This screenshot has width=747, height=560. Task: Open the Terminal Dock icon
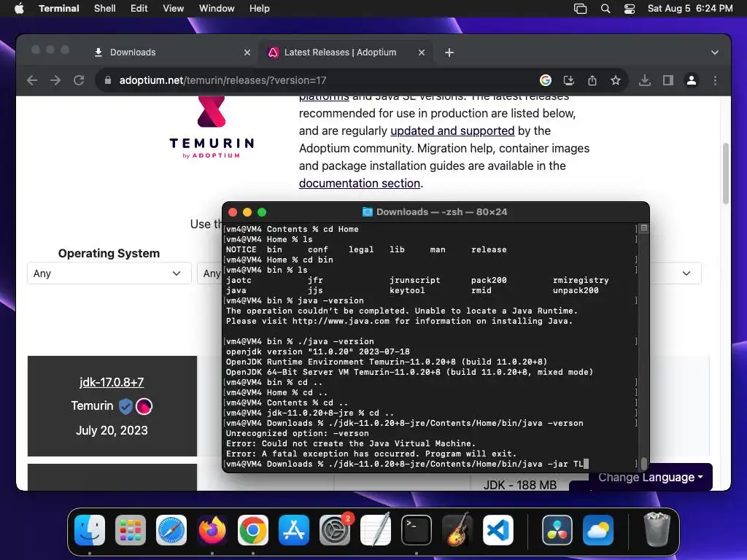click(417, 530)
